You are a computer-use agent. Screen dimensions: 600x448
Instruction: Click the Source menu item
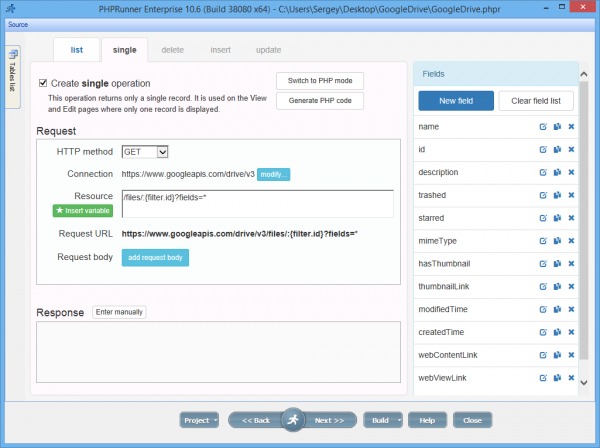[18, 24]
